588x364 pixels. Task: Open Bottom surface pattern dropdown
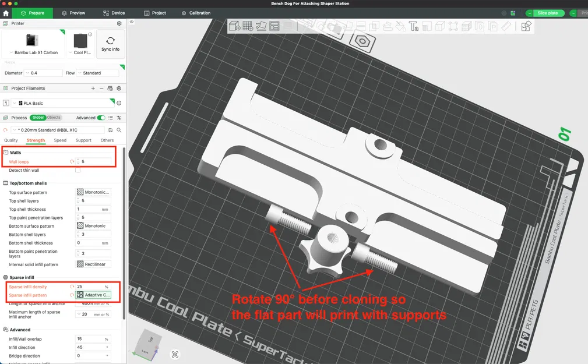[x=93, y=226]
